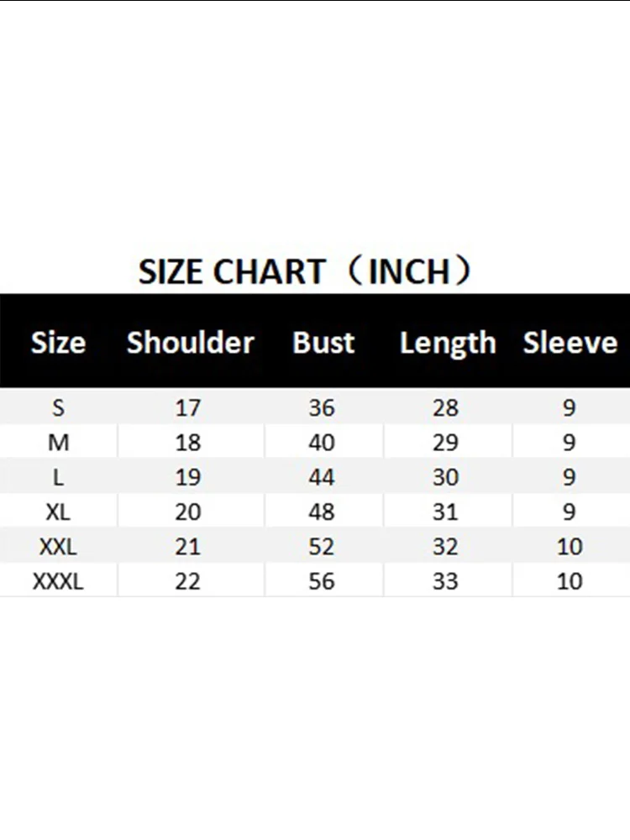Select bust value 48 in XL row
This screenshot has height=840, width=630.
pyautogui.click(x=322, y=512)
